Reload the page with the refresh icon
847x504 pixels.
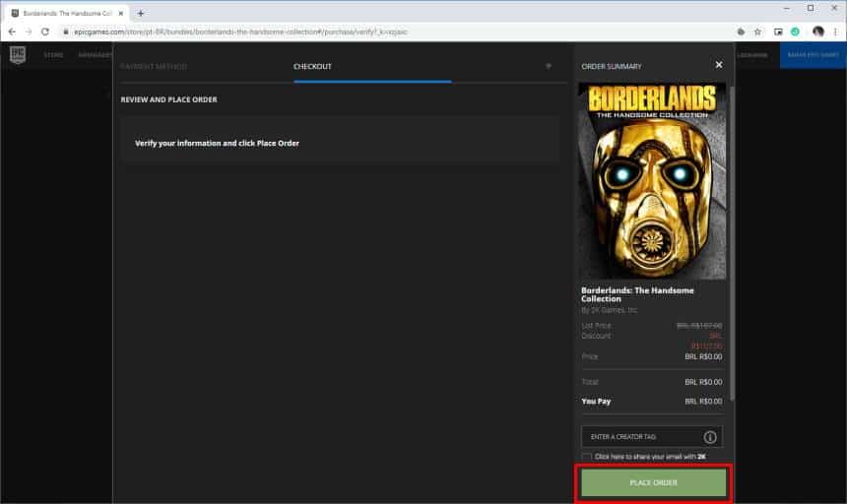(45, 31)
